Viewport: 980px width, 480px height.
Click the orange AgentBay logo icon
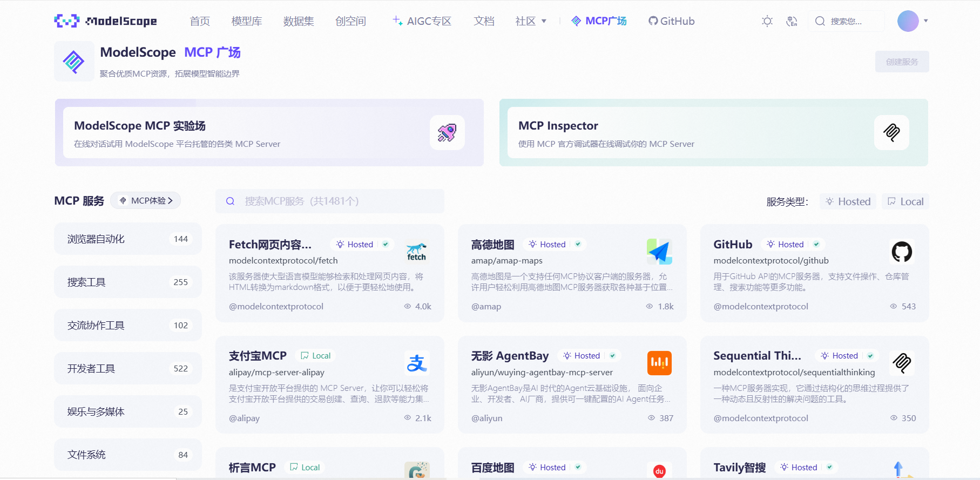click(659, 363)
